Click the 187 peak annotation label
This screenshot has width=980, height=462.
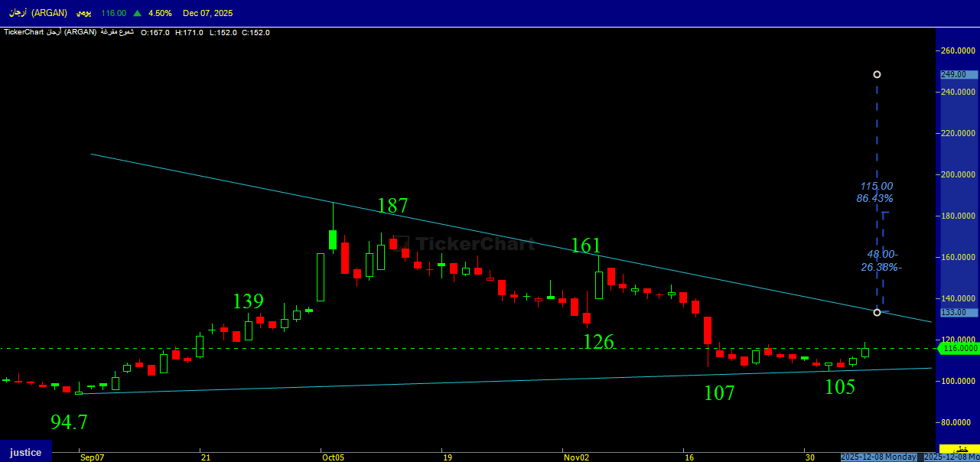click(x=392, y=205)
